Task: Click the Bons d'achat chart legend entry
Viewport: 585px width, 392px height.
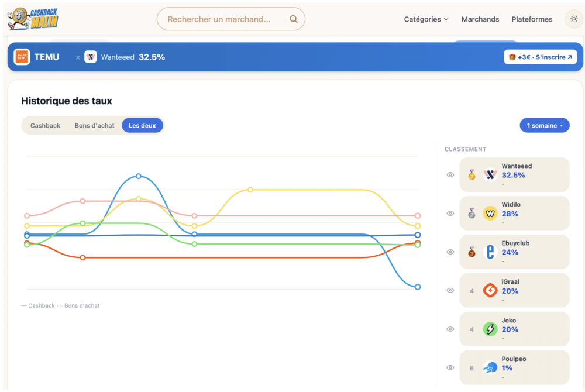Action: click(80, 305)
